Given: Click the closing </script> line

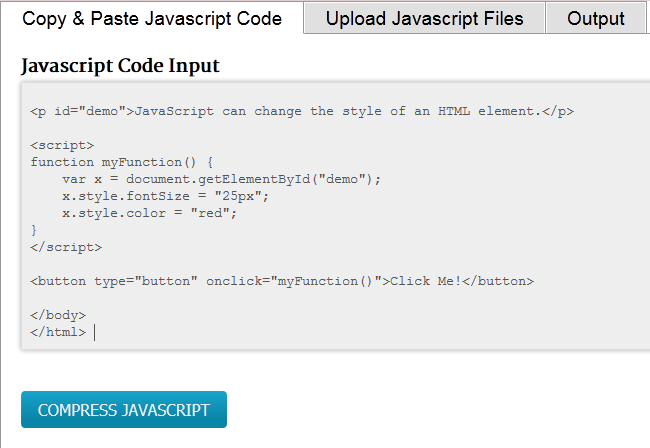Looking at the screenshot, I should [66, 247].
